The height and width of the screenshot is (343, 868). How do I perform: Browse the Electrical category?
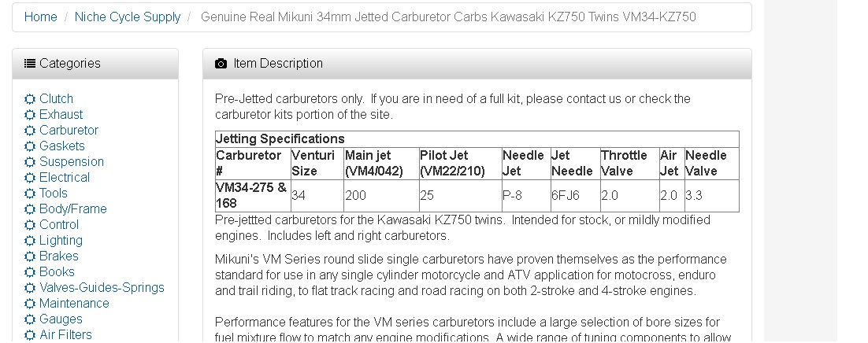pos(65,178)
